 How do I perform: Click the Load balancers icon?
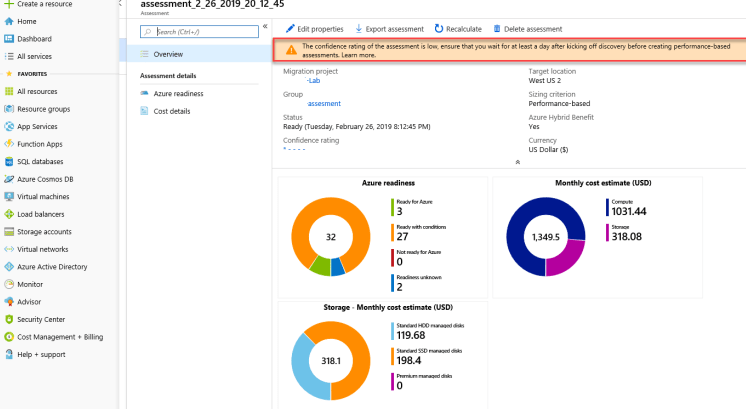(9, 214)
